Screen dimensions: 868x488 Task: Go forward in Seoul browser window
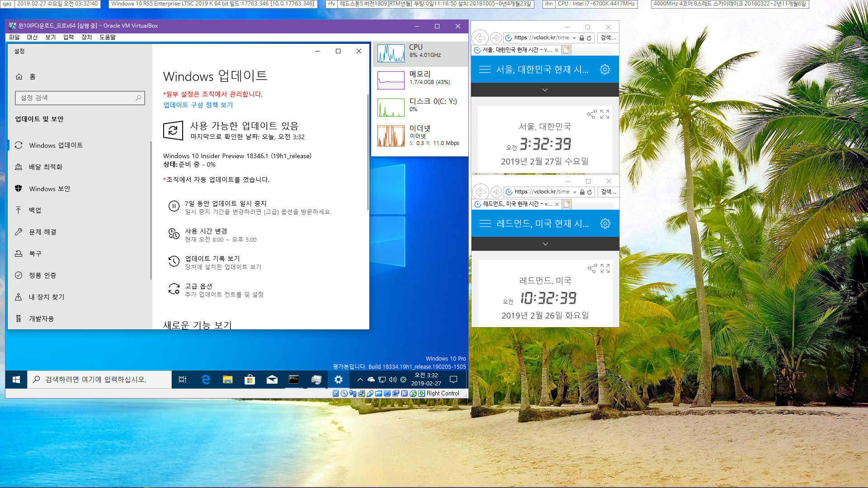pyautogui.click(x=496, y=38)
